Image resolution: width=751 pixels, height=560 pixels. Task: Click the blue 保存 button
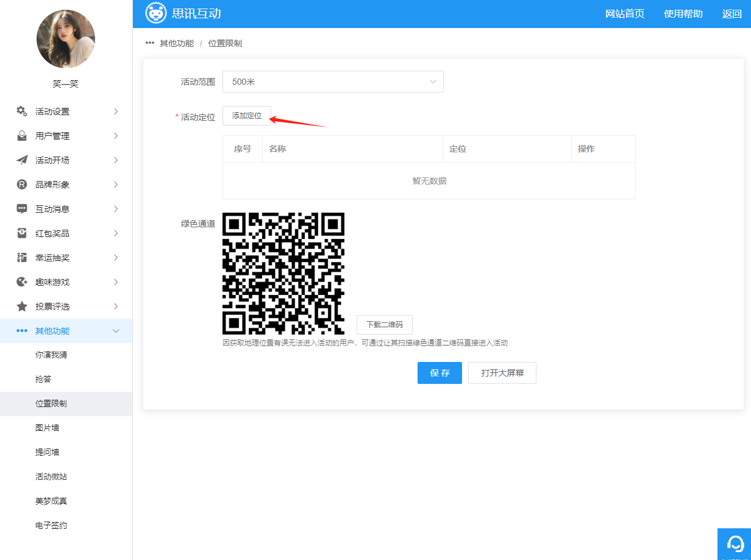(440, 373)
